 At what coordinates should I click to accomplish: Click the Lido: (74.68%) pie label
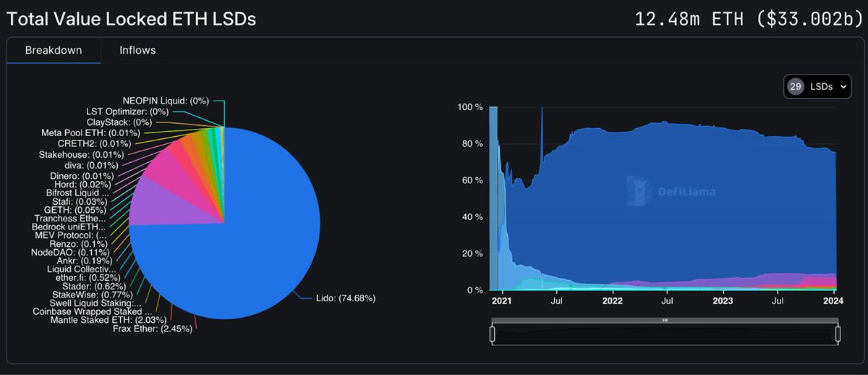tap(346, 298)
